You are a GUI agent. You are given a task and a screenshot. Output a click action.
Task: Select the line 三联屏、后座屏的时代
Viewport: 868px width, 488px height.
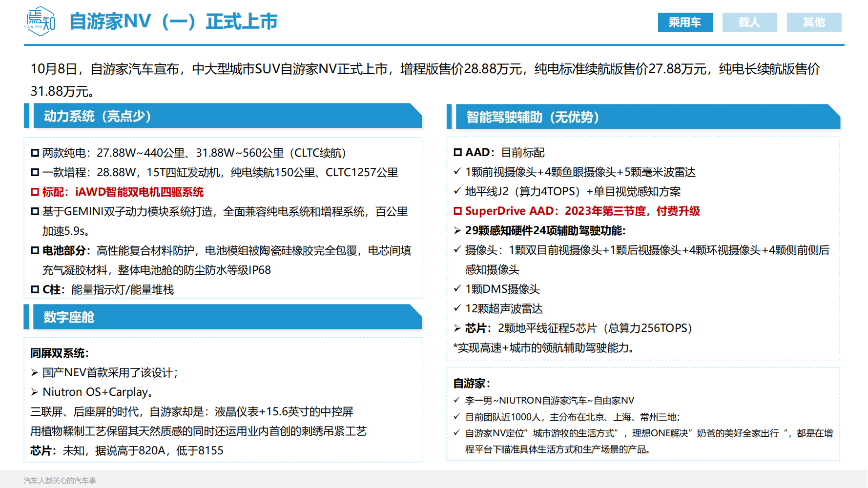pos(192,411)
